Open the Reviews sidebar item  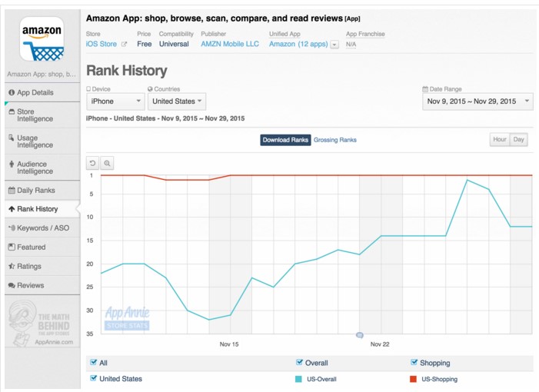point(42,285)
